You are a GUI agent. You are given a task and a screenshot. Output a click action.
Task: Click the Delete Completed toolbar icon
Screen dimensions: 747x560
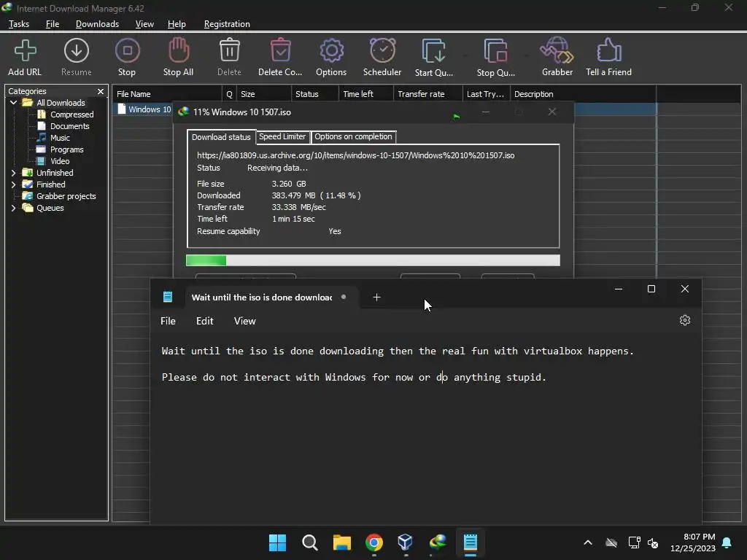[280, 50]
